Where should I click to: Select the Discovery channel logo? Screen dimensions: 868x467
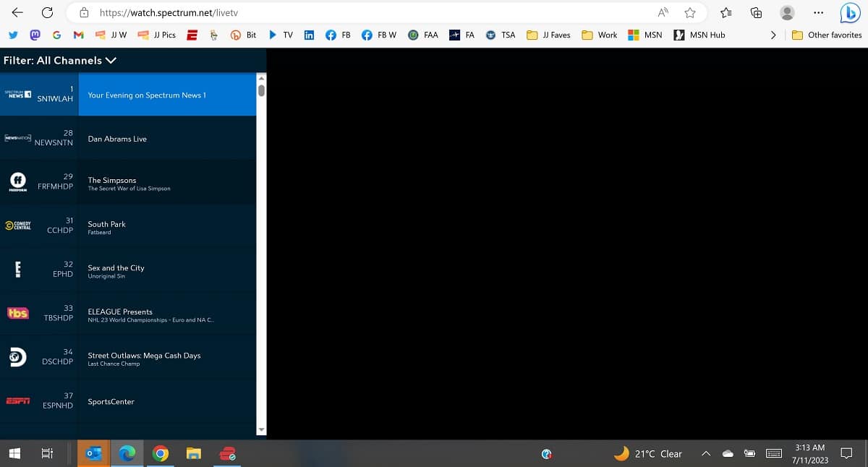[x=17, y=357]
